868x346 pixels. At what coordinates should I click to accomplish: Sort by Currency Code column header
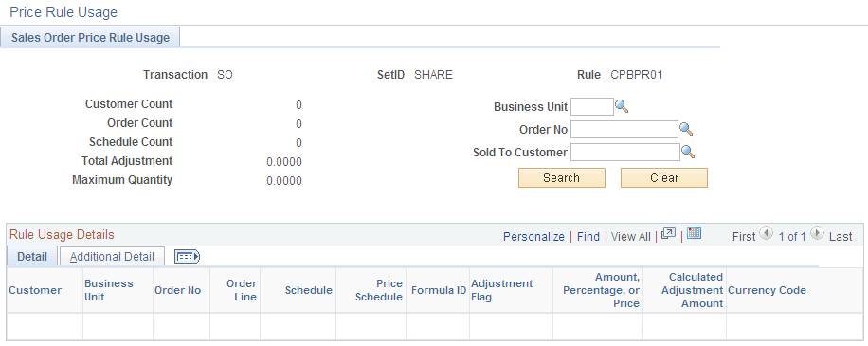767,290
